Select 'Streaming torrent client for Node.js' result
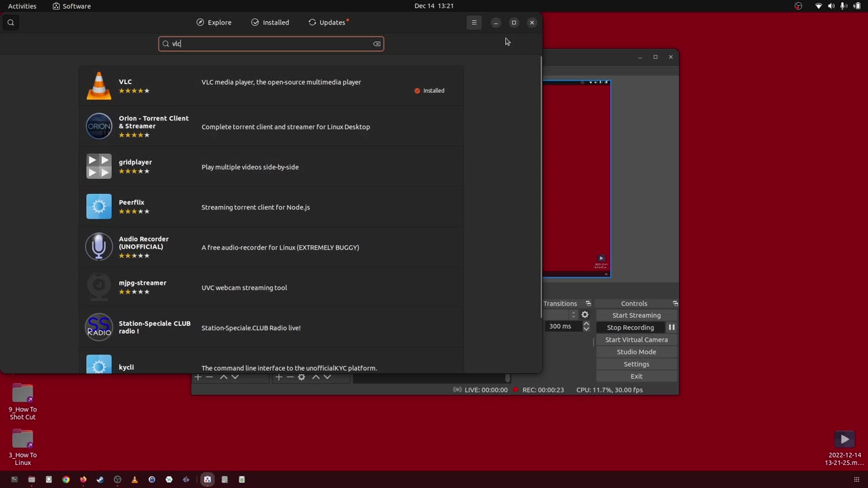 pos(255,207)
